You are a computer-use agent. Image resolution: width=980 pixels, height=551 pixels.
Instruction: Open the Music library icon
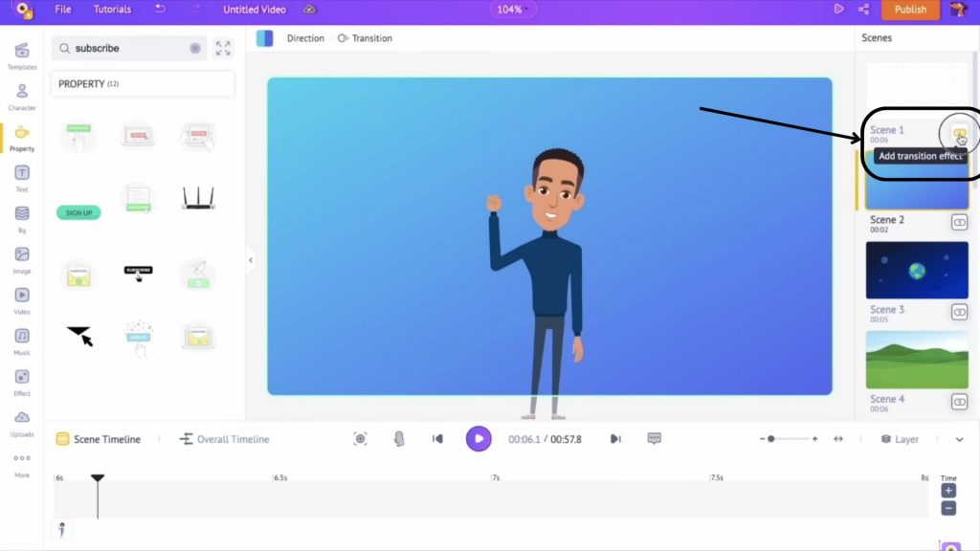[x=21, y=341]
